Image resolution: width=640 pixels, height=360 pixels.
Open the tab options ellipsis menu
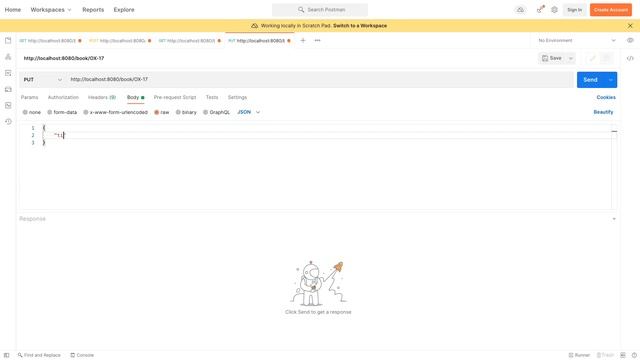point(318,40)
